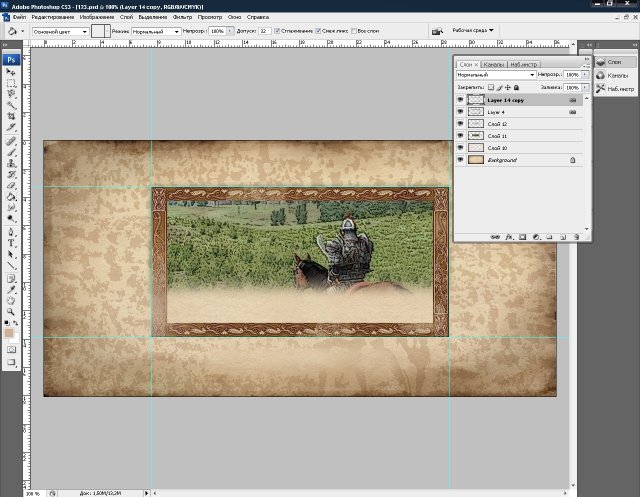Switch to the Channels tab
Image resolution: width=640 pixels, height=497 pixels.
click(493, 64)
